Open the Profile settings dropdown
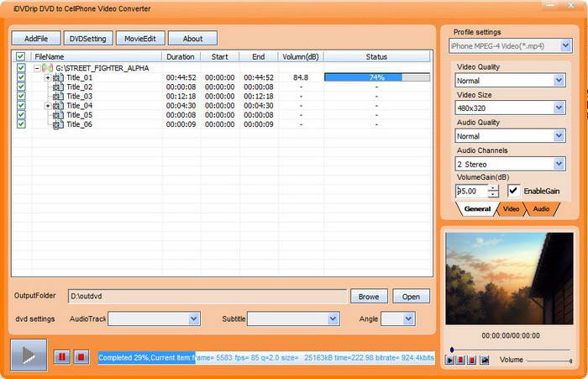This screenshot has width=588, height=379. pyautogui.click(x=566, y=46)
